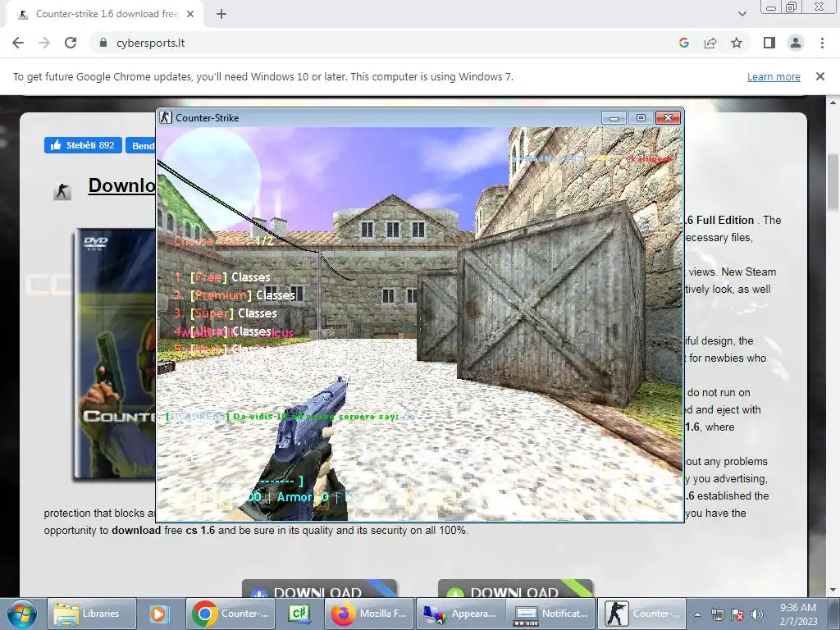Maximize the Counter-Strike game window
840x630 pixels.
pos(641,117)
